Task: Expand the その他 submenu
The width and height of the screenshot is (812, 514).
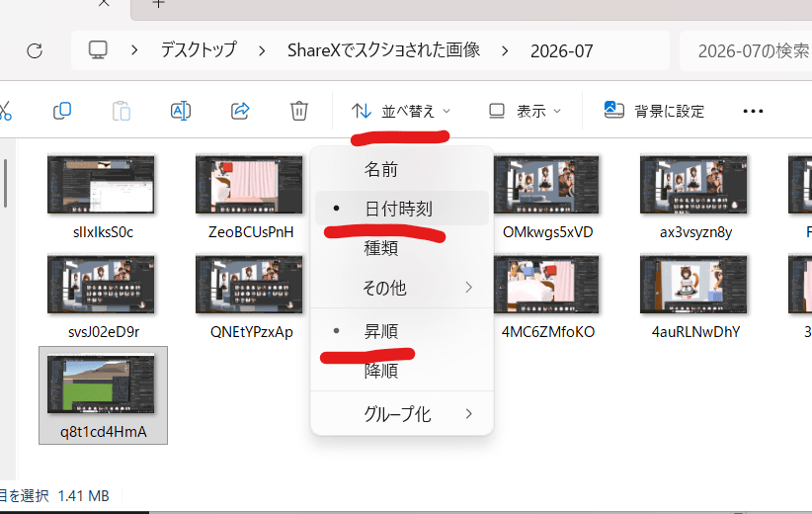Action: point(402,288)
